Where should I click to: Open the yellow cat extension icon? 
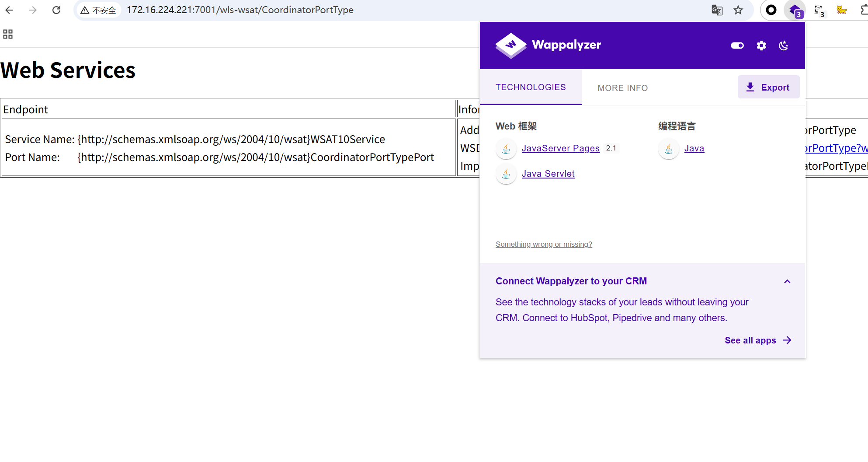pos(842,10)
